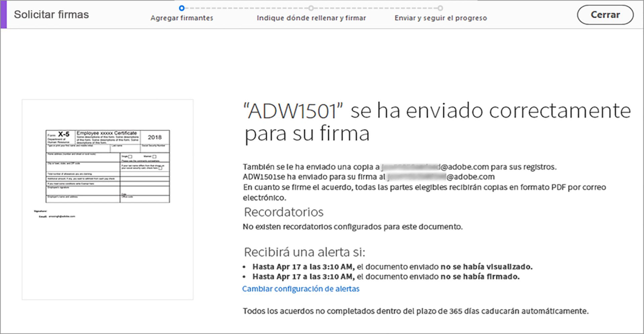This screenshot has height=334, width=644.
Task: Select the Agregar firmantes step
Action: [182, 18]
